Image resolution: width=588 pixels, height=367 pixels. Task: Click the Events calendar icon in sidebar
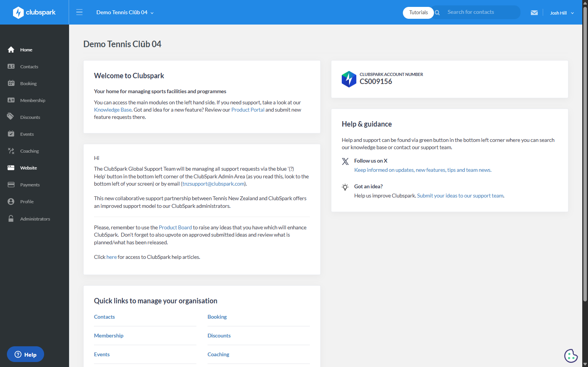(11, 134)
